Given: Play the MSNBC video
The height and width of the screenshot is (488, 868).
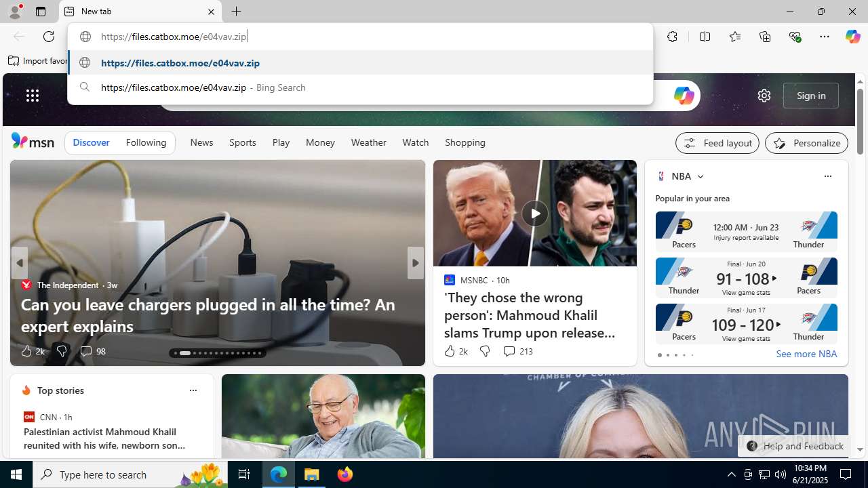Looking at the screenshot, I should tap(534, 213).
